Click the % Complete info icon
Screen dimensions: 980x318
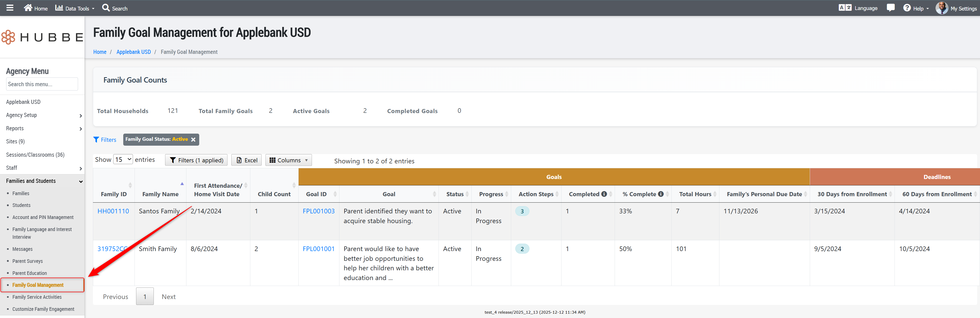661,194
